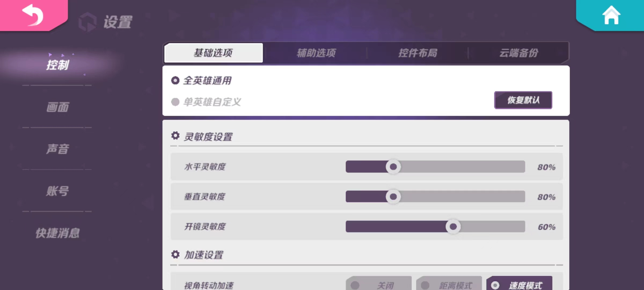The image size is (644, 290).
Task: Open the 控件布局 tab
Action: (418, 53)
